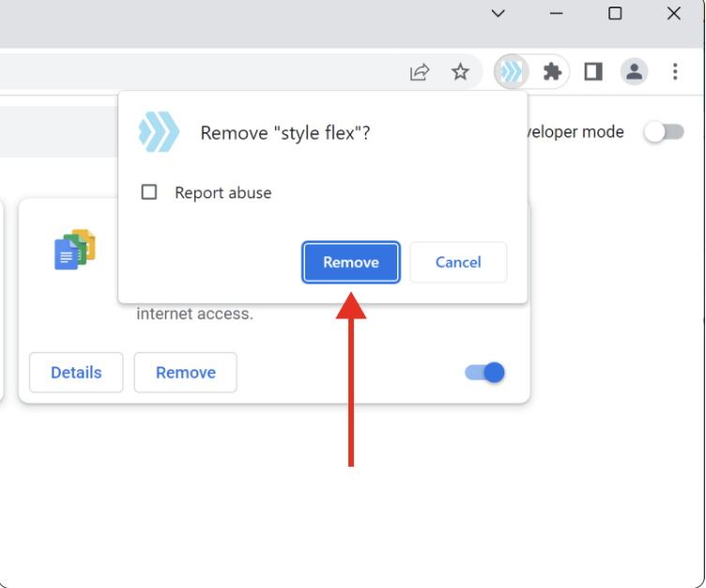Screen dimensions: 706x588
Task: Open the Extensions puzzle piece menu
Action: [x=552, y=71]
